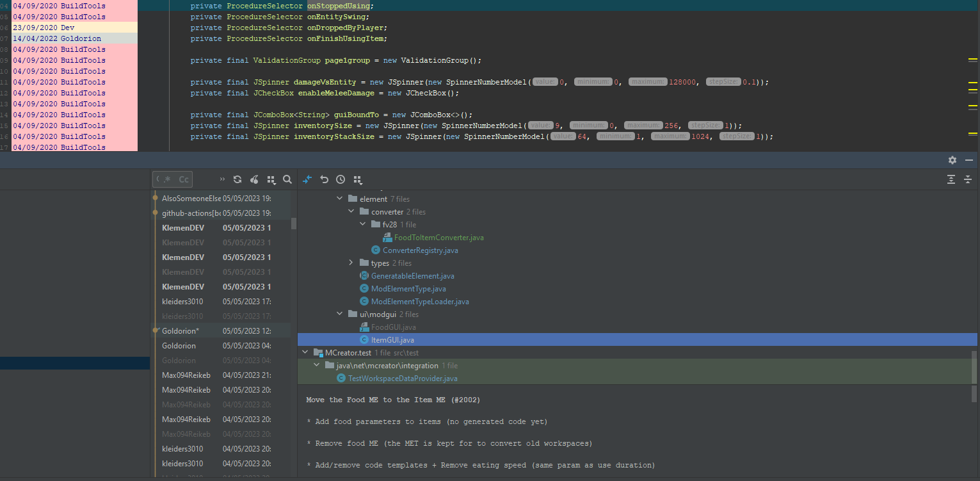Click the go-to-hash navigation arrow icon
Viewport: 980px width, 481px height.
click(307, 179)
